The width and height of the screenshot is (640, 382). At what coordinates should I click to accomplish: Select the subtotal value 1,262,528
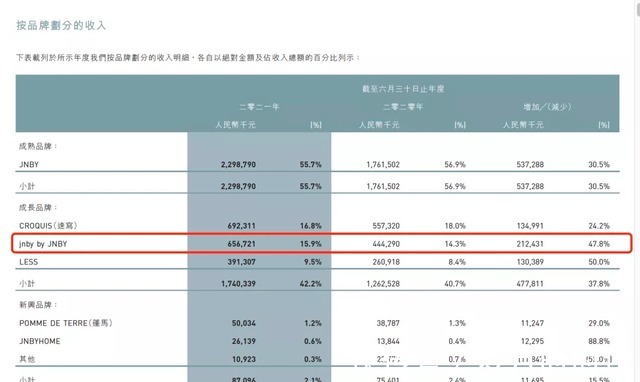[383, 284]
